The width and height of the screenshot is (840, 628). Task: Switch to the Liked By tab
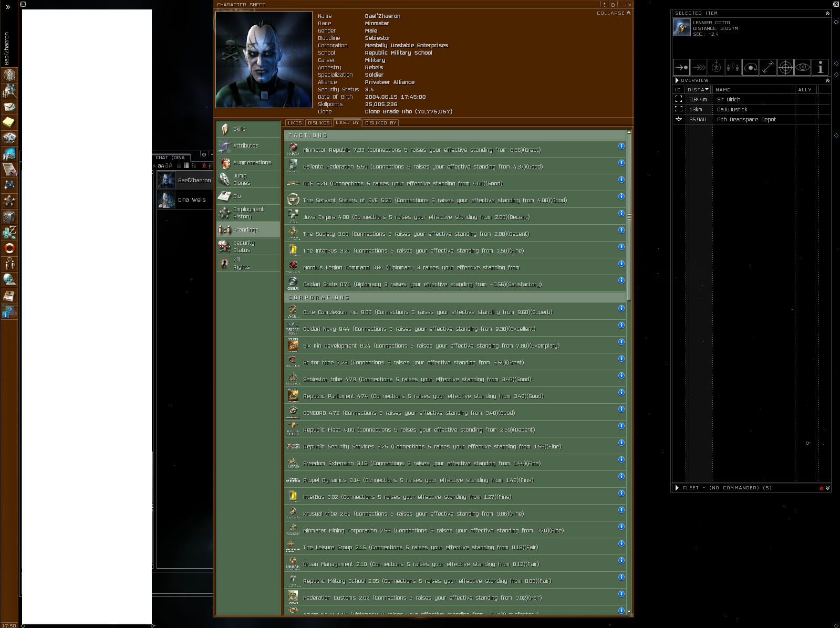click(347, 122)
